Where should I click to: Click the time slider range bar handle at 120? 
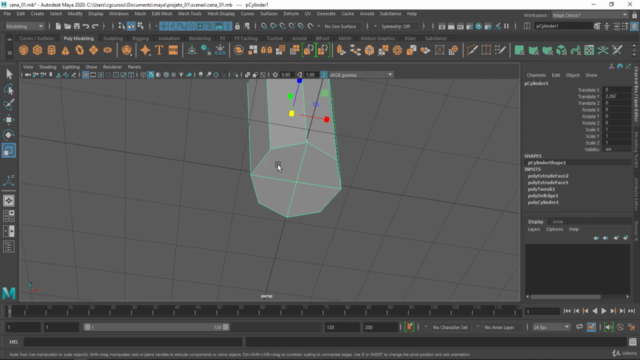[225, 327]
